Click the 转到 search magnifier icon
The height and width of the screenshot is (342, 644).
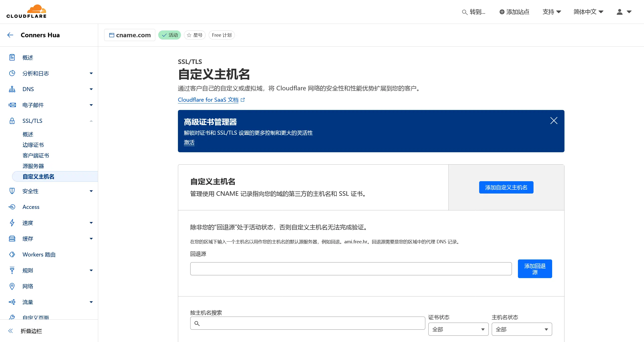coord(465,12)
